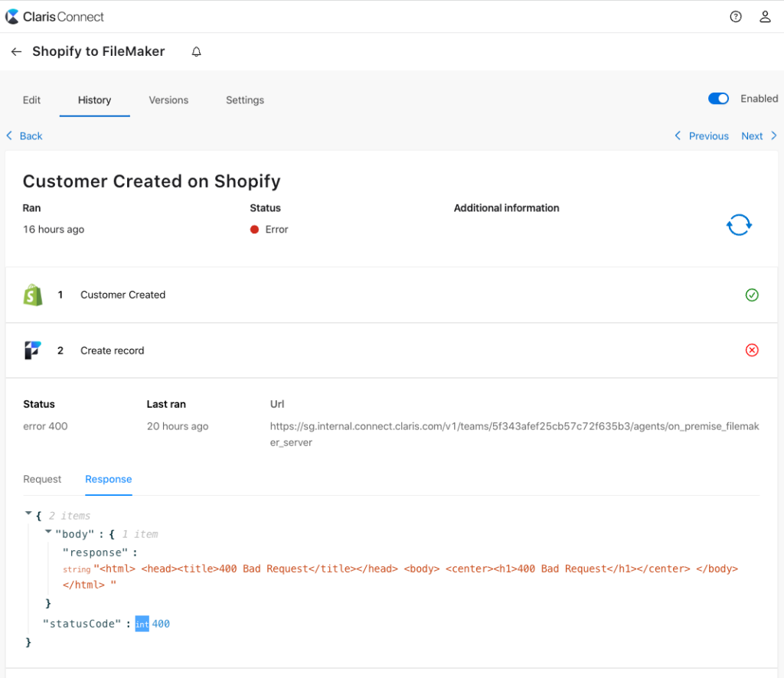784x678 pixels.
Task: Open the help question mark icon
Action: coord(736,17)
